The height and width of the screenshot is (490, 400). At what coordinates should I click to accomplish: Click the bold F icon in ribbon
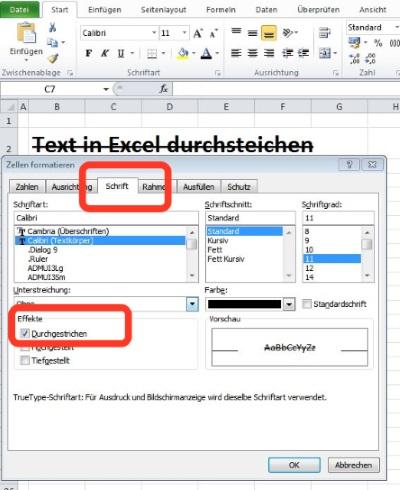click(x=89, y=53)
